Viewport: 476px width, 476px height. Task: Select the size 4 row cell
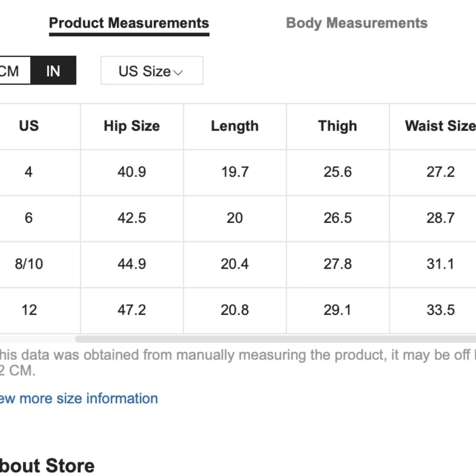[x=29, y=172]
